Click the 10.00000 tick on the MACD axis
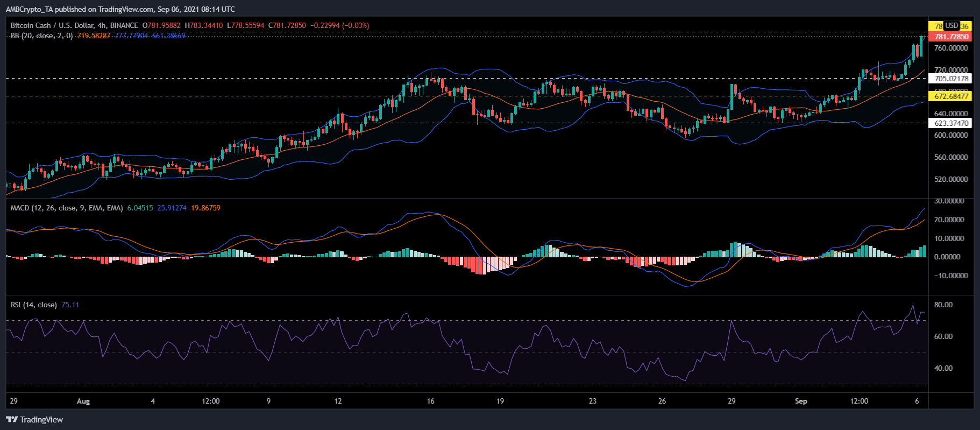The height and width of the screenshot is (430, 980). 949,238
